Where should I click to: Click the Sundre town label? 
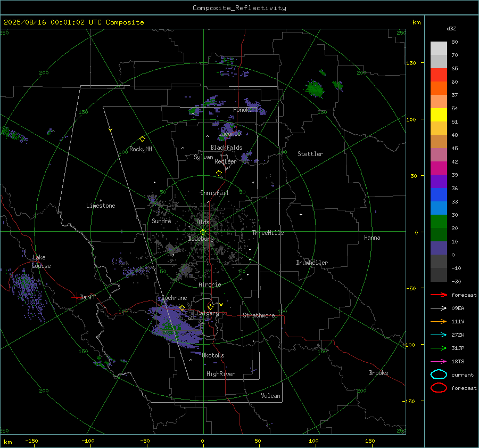point(161,221)
